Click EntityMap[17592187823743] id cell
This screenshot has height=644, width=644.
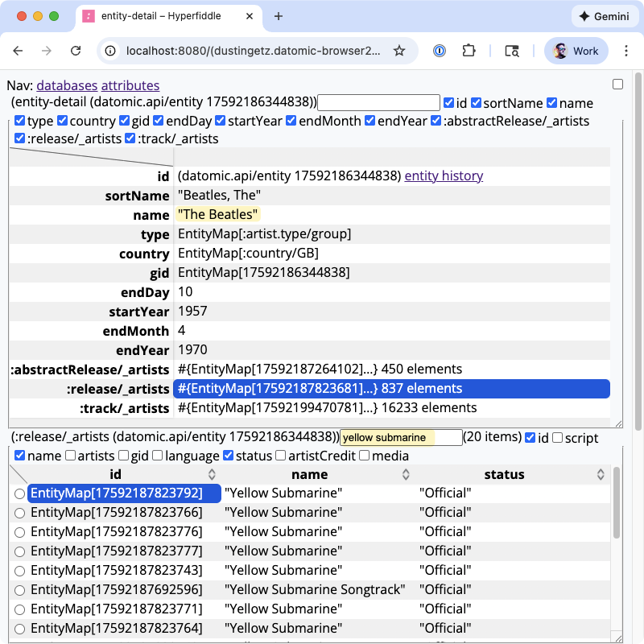point(116,571)
